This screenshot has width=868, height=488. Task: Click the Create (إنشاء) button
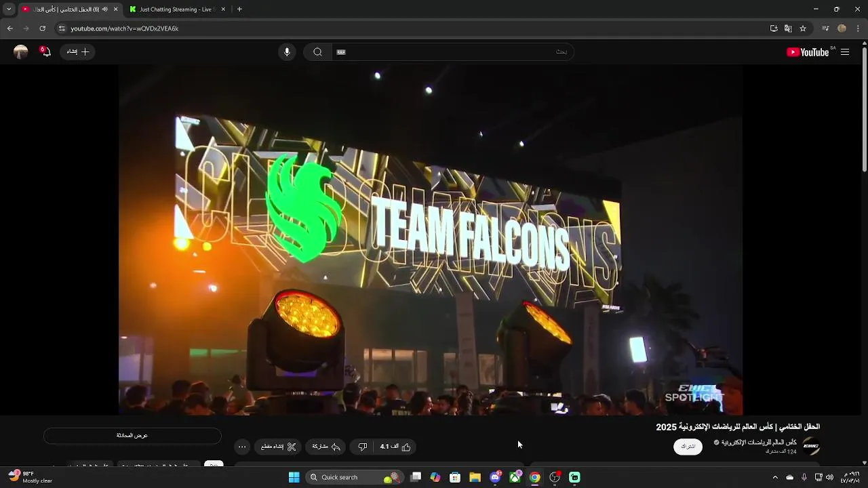(x=78, y=52)
